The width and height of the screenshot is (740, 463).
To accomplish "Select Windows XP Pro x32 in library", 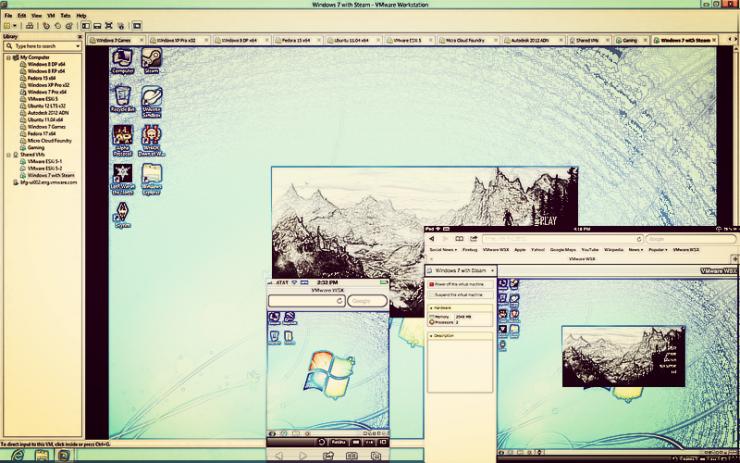I will pos(50,85).
